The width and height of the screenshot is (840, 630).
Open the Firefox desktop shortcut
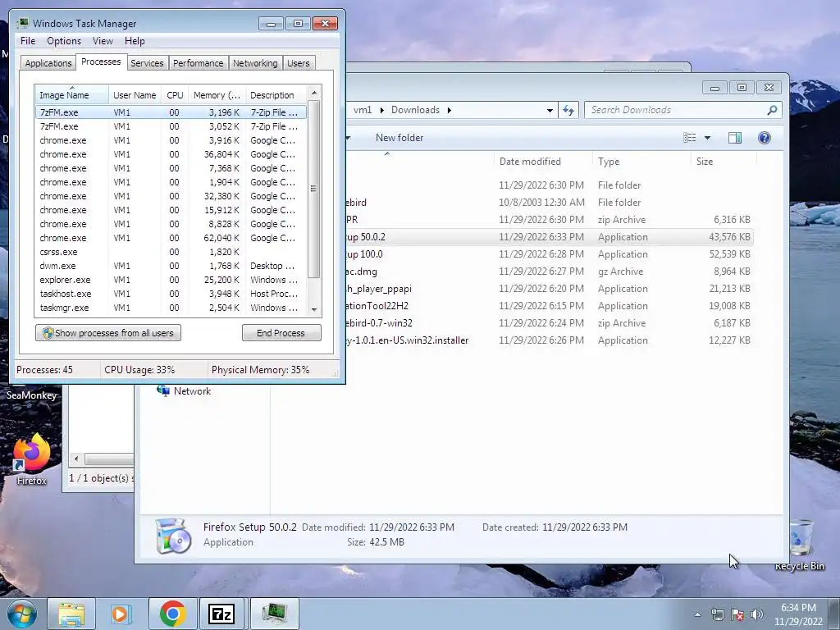click(x=32, y=459)
